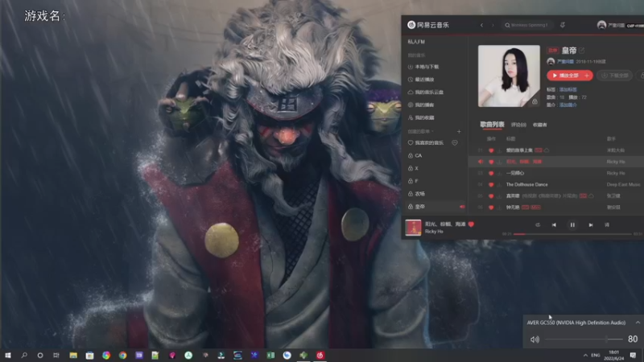Download 钟无艳 via download icon

499,208
